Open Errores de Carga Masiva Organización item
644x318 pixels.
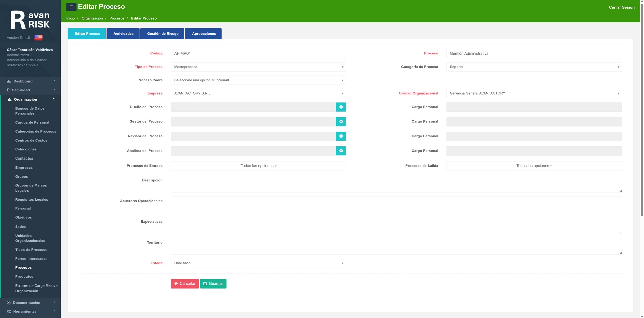coord(36,289)
